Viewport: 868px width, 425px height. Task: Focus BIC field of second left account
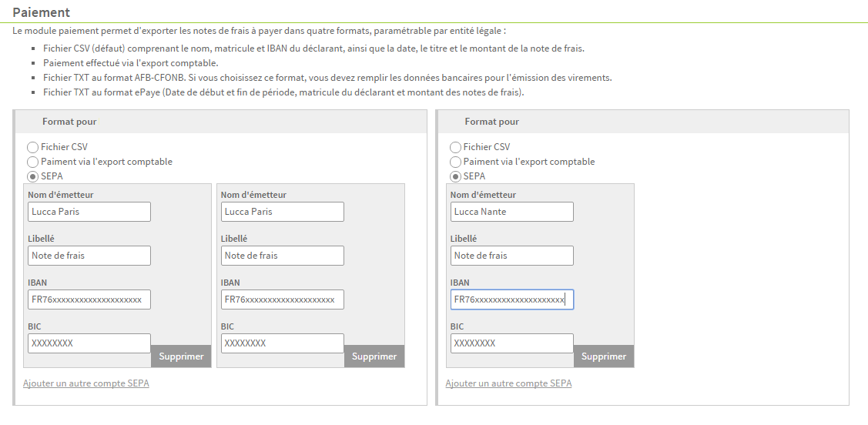283,343
